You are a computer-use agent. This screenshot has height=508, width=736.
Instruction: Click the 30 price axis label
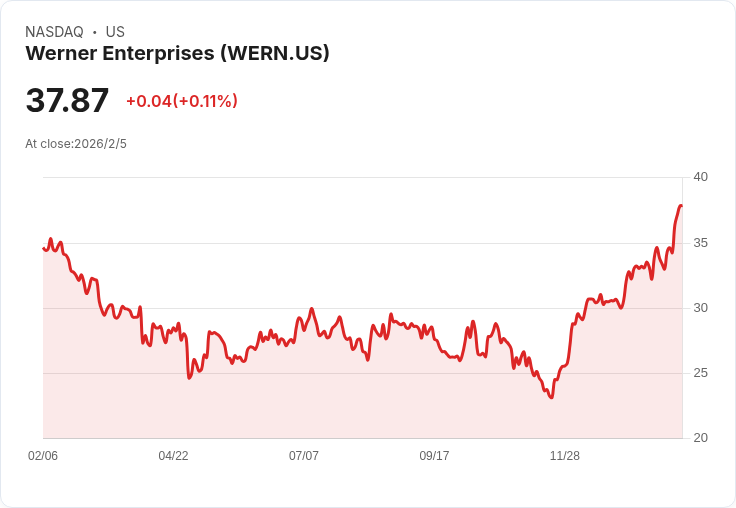point(700,308)
